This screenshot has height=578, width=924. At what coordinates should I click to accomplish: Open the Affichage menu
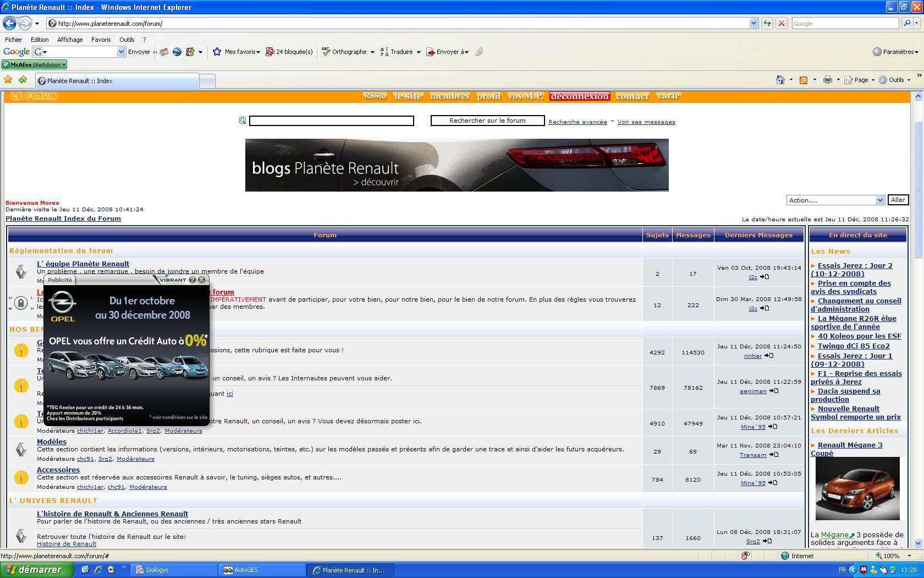pyautogui.click(x=70, y=40)
